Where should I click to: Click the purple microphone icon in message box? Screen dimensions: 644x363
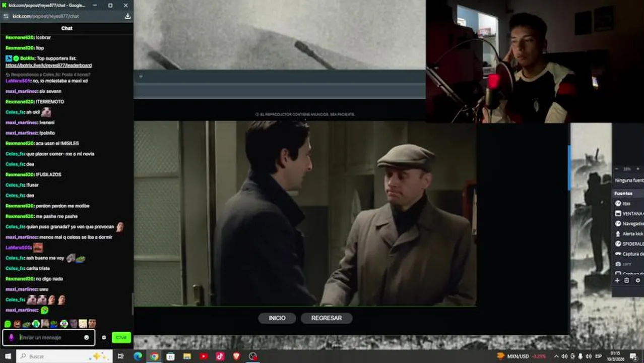pos(12,337)
